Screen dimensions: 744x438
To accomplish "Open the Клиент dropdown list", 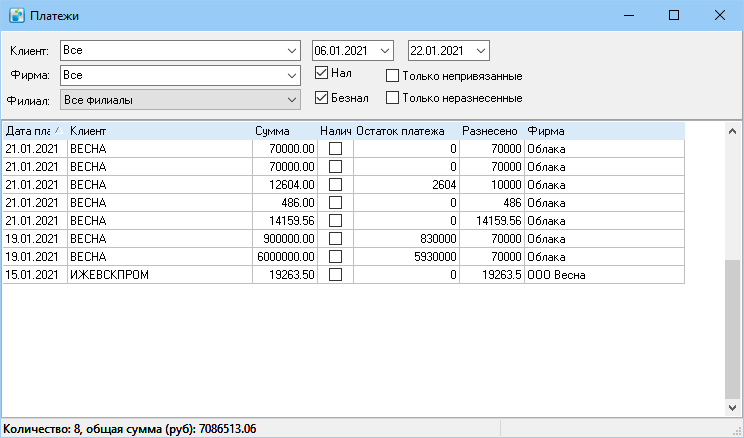I will point(292,51).
